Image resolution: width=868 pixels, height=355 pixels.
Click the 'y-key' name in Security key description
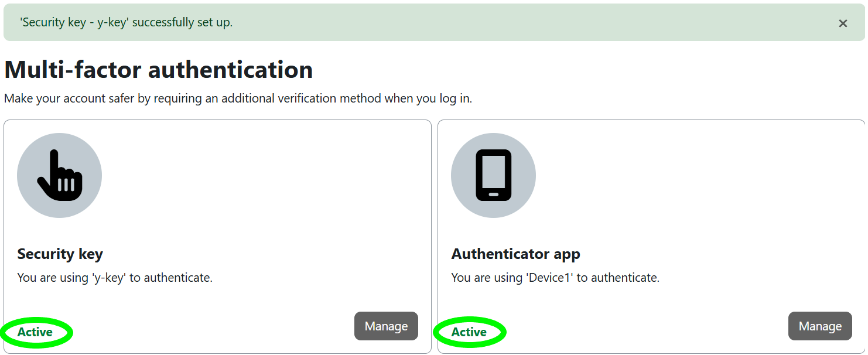[x=109, y=278]
